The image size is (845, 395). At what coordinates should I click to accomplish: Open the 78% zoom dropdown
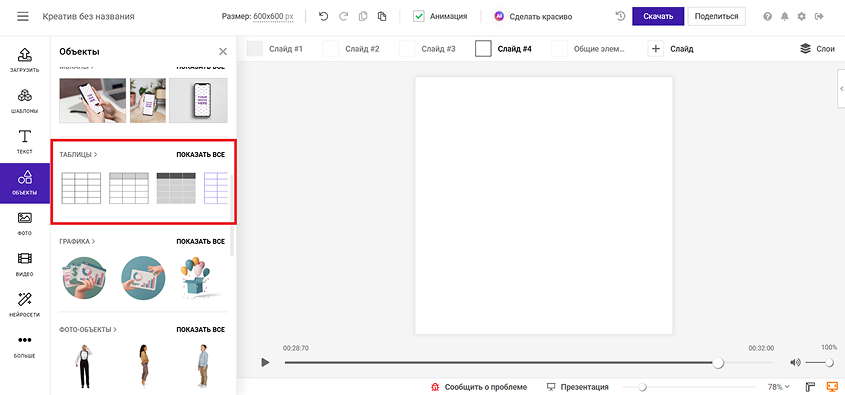(778, 386)
